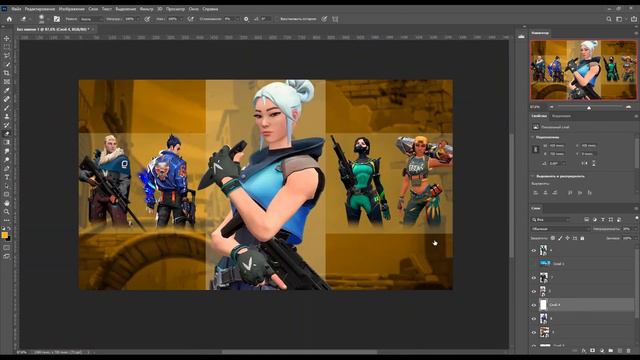640x360 pixels.
Task: Open smoothing options gear icon
Action: pos(246,19)
